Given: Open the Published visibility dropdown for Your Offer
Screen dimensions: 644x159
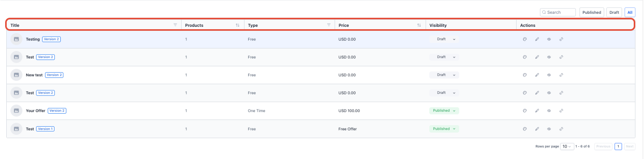Looking at the screenshot, I should pos(444,111).
